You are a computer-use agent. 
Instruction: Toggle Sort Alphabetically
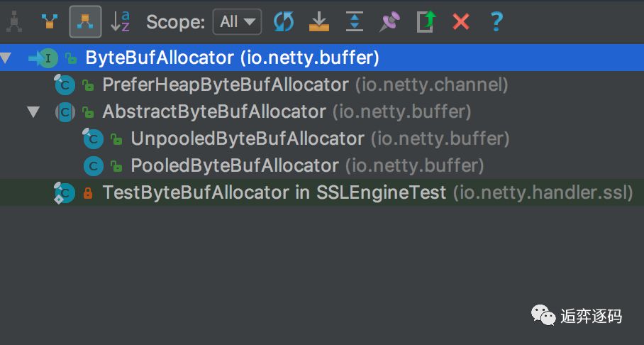(121, 22)
